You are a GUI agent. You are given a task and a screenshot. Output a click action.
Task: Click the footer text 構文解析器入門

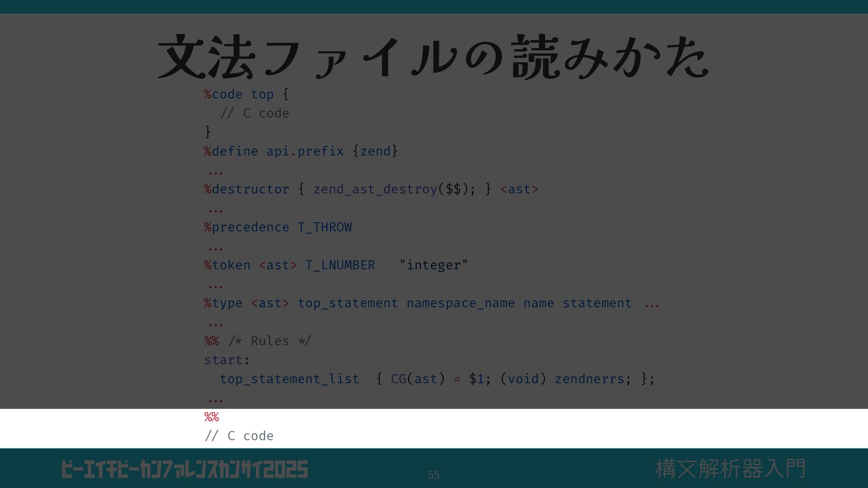pyautogui.click(x=730, y=469)
